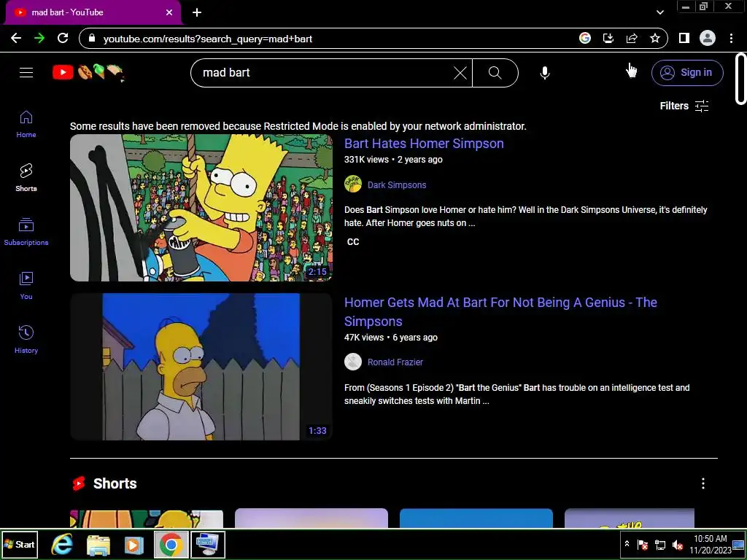The image size is (747, 560).
Task: Show hidden system tray icons
Action: 627,544
